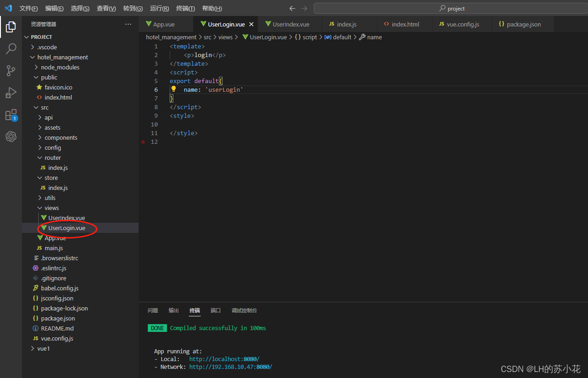Click the views breadcrumb segment
Screen dimensions: 588x378
(x=225, y=37)
